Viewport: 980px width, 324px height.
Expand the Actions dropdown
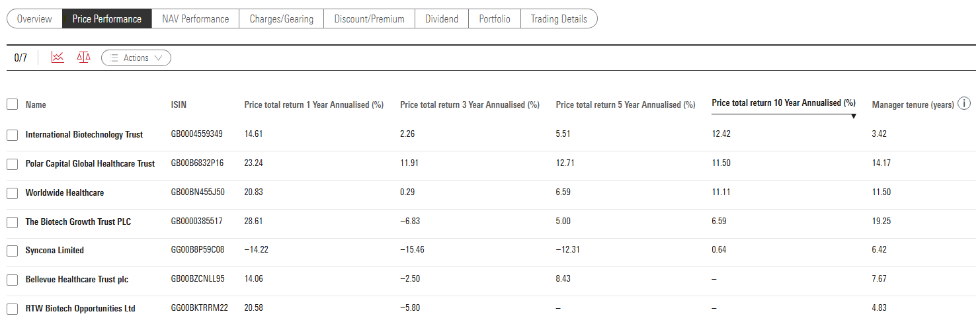coord(136,58)
